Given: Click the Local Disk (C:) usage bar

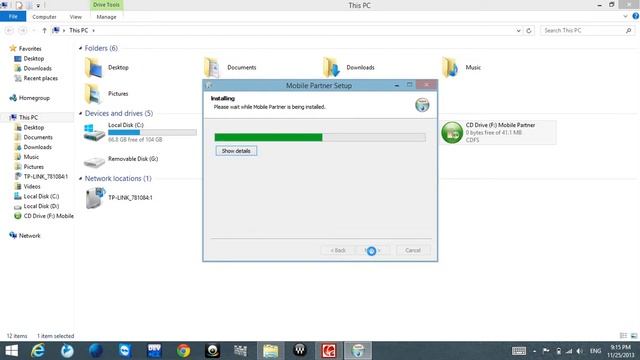Looking at the screenshot, I should pos(152,132).
